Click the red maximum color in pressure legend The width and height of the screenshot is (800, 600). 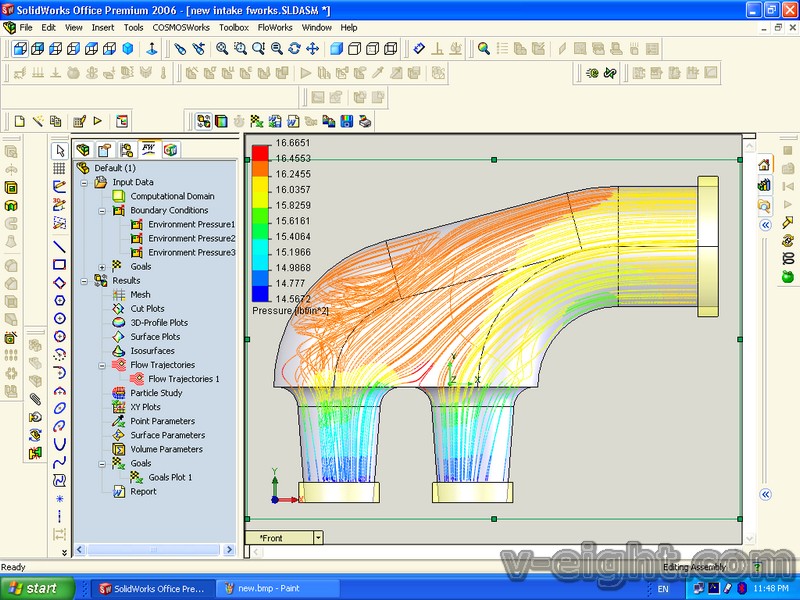coord(260,153)
